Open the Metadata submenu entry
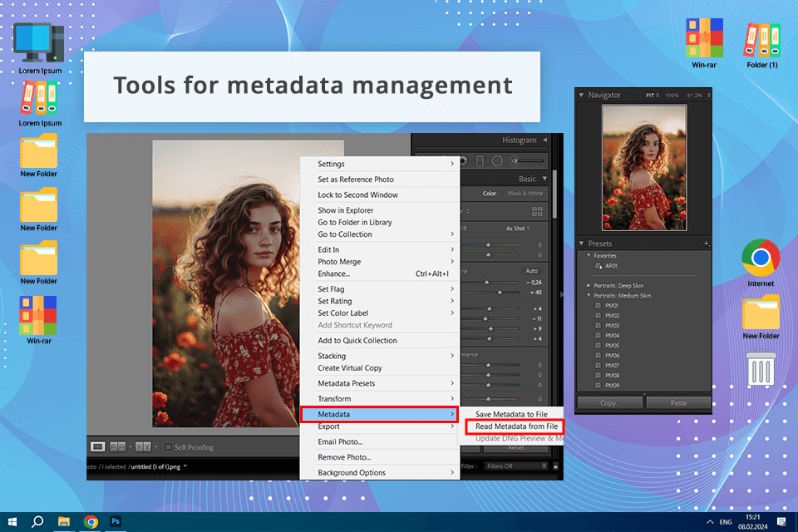 pos(380,414)
